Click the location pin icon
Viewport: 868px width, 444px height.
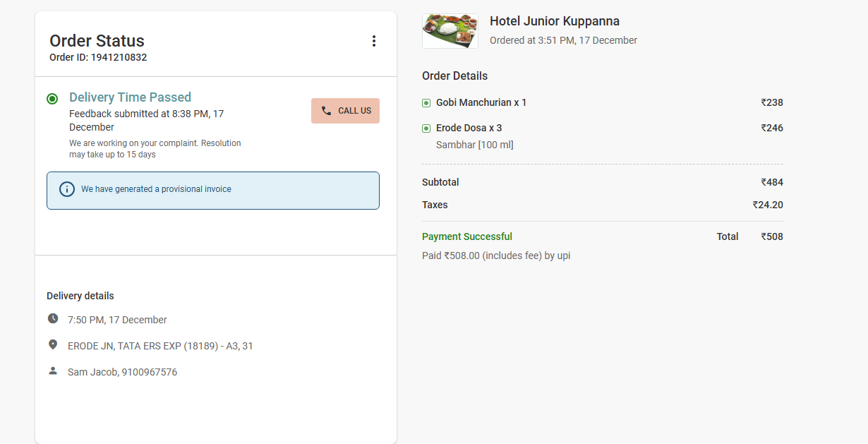(53, 344)
